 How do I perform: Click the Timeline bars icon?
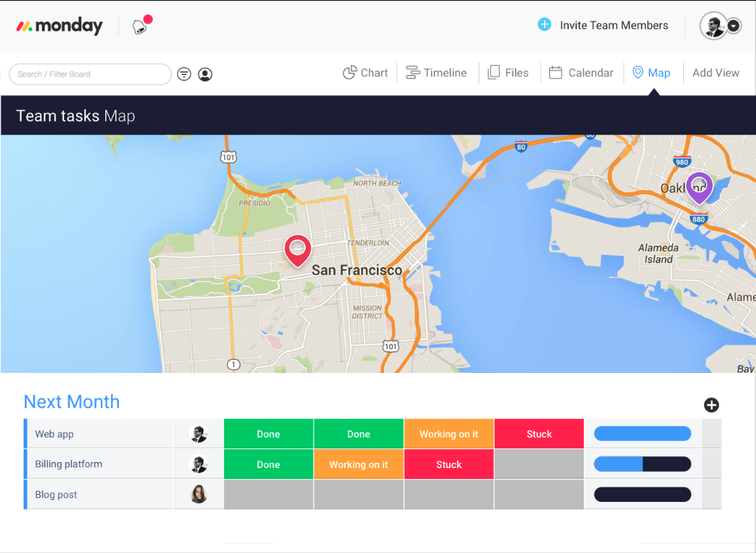412,73
